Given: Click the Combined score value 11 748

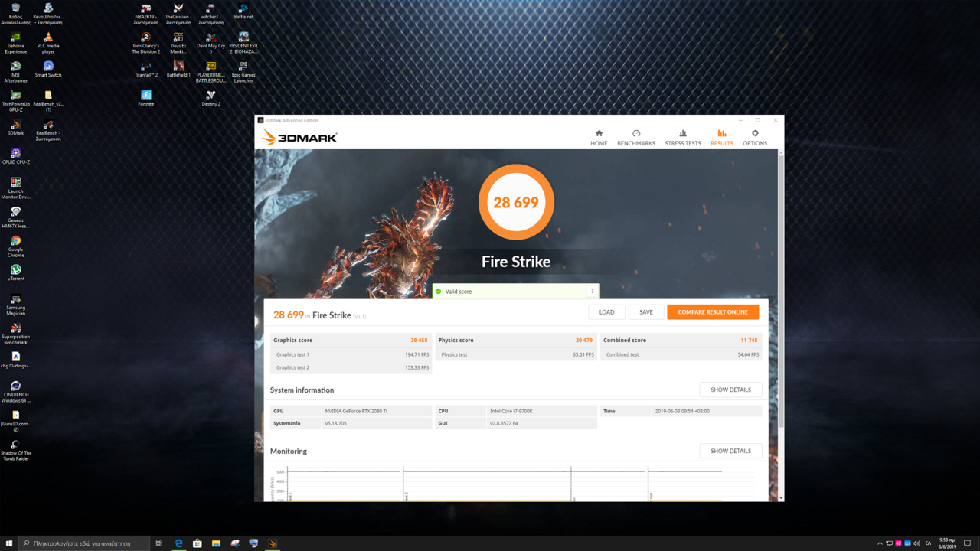Looking at the screenshot, I should [x=749, y=341].
